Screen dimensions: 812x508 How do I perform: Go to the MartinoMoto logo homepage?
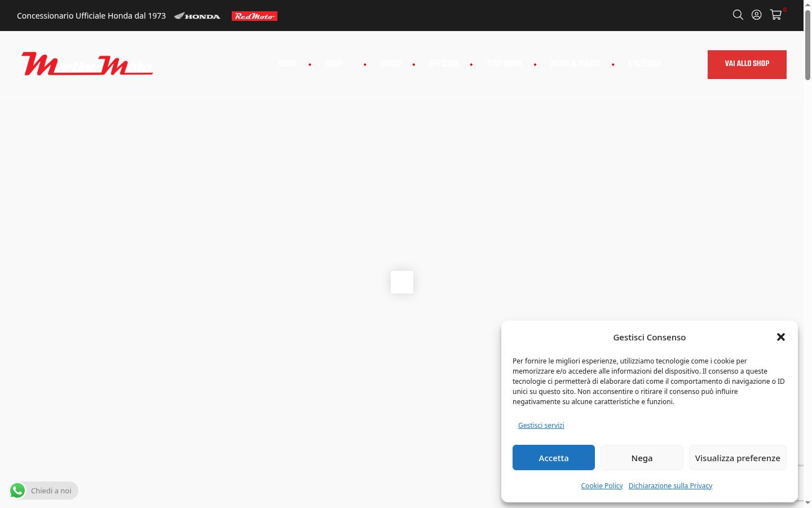tap(87, 64)
